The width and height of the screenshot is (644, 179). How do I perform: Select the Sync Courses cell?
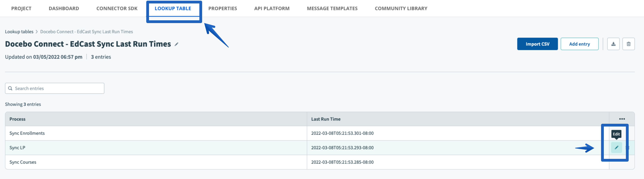(156, 162)
